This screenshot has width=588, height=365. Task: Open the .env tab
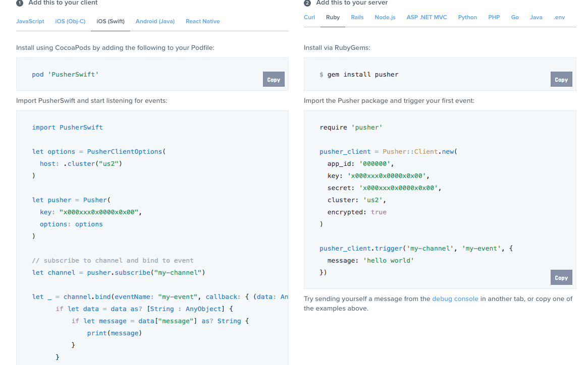(x=559, y=17)
